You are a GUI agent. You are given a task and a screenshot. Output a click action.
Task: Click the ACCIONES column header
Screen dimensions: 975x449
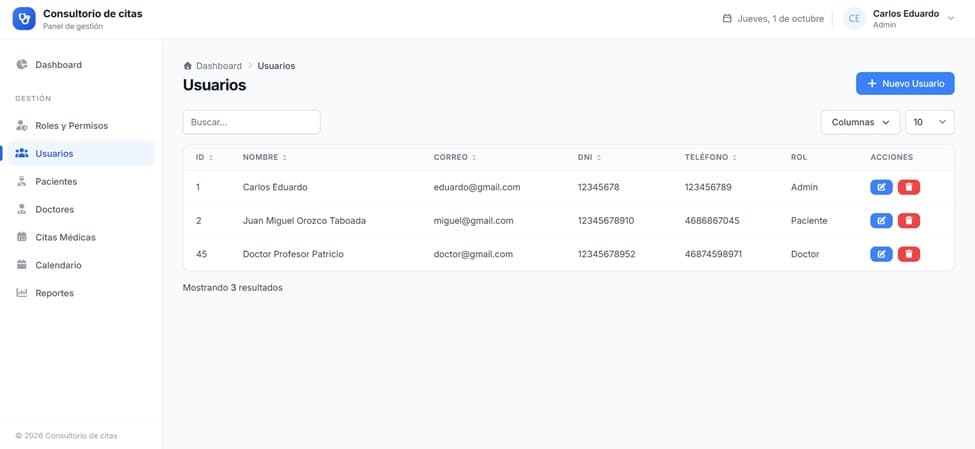pos(892,158)
